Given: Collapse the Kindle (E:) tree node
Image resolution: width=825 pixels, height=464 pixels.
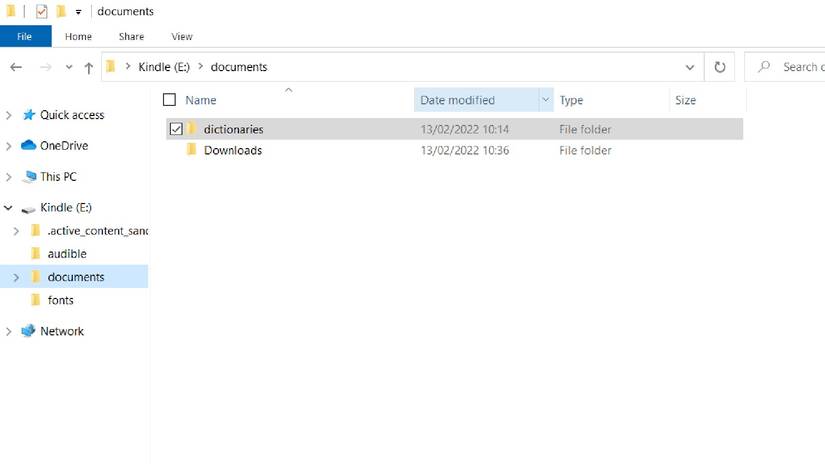Looking at the screenshot, I should tap(8, 208).
